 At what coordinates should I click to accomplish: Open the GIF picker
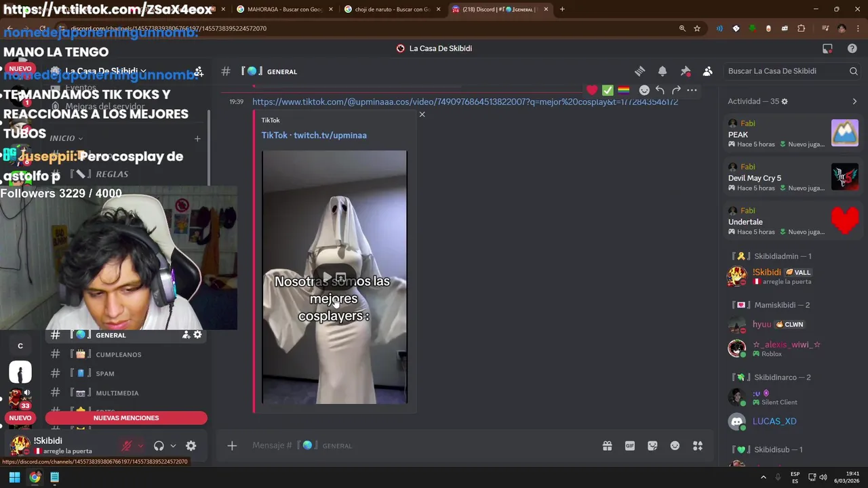(x=630, y=445)
